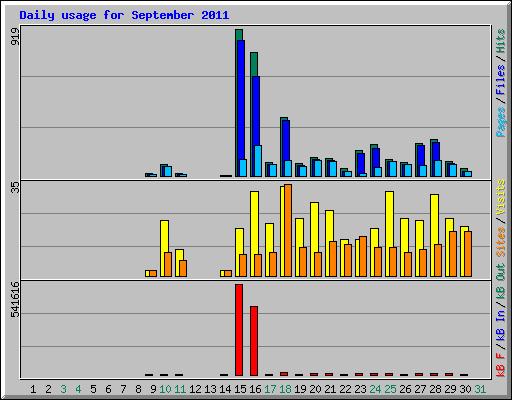Click day 29 on the x-axis
This screenshot has height=400, width=512.
[x=450, y=389]
